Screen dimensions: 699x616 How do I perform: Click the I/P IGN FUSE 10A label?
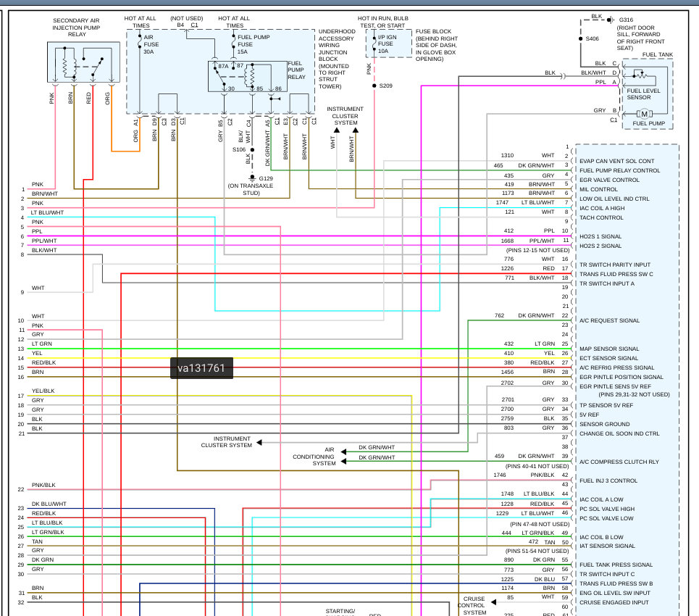[x=387, y=43]
